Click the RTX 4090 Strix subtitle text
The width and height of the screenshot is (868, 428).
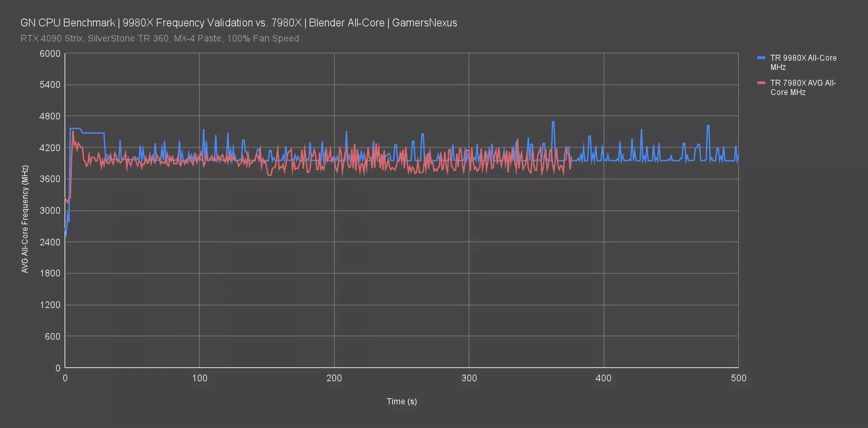click(159, 39)
